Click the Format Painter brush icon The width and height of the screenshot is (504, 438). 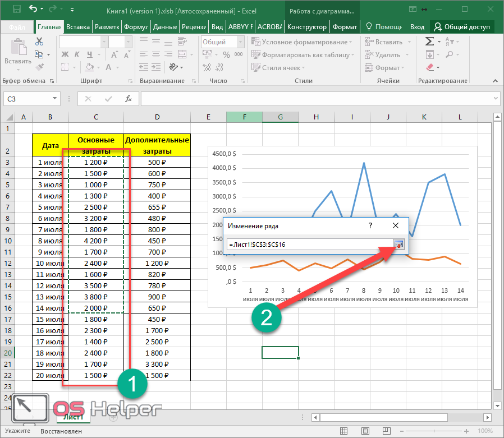(39, 67)
